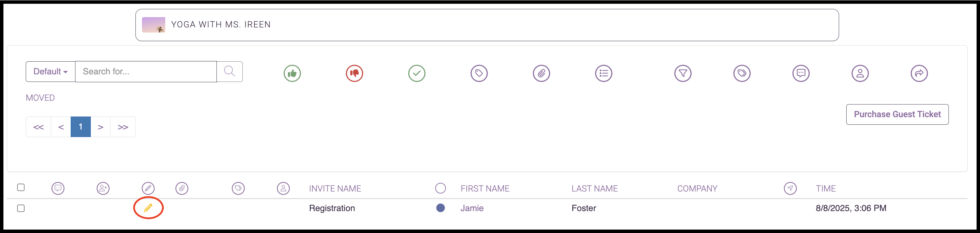The width and height of the screenshot is (980, 233).
Task: Click the share arrow toolbar icon
Action: point(919,73)
